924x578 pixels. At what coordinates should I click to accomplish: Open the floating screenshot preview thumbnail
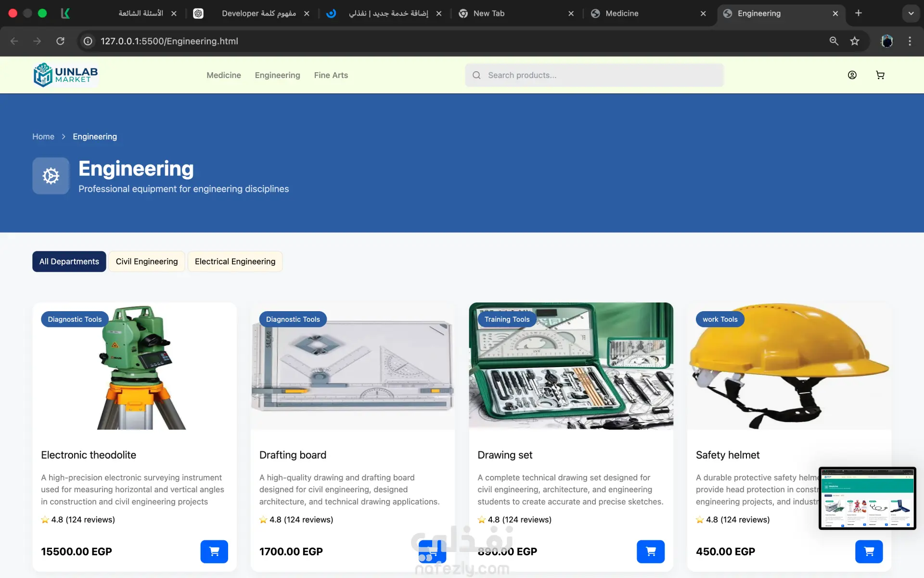pyautogui.click(x=867, y=498)
